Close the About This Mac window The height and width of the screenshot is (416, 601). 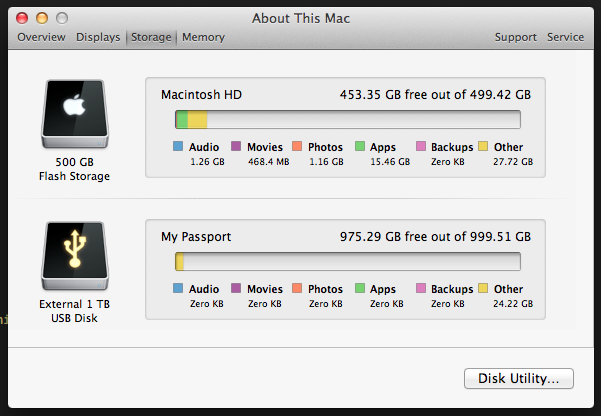coord(22,18)
